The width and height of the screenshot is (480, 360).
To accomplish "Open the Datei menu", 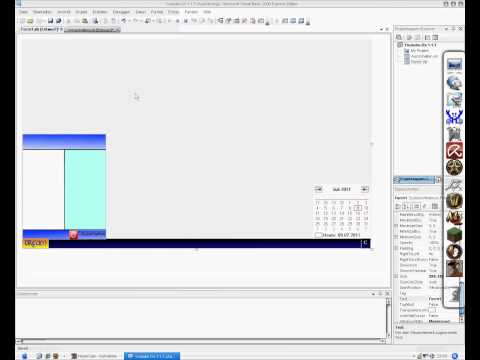I will (x=23, y=12).
